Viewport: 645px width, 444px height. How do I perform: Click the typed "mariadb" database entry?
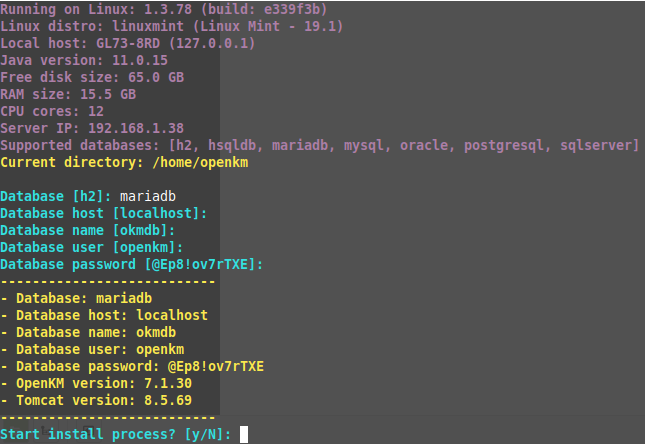(x=148, y=196)
